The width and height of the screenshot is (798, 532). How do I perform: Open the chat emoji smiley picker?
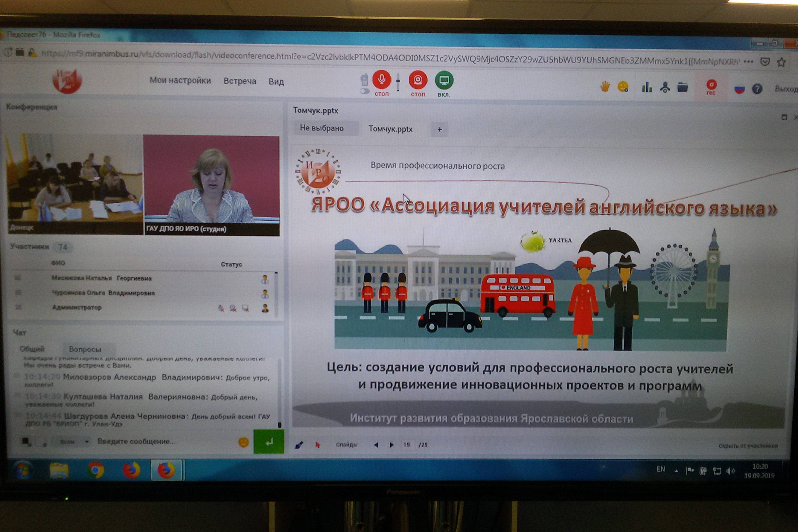tap(243, 442)
